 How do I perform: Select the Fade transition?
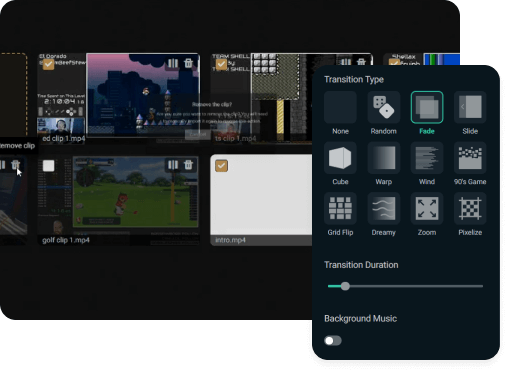click(427, 107)
